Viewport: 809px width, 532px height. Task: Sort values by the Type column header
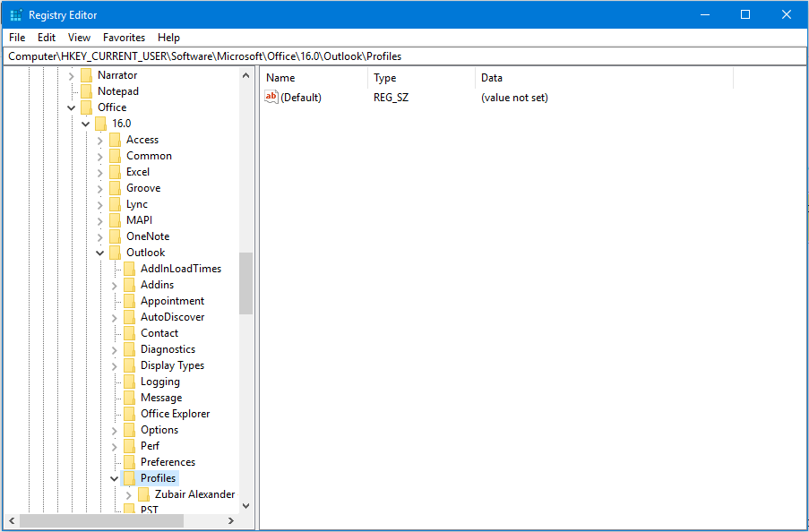point(421,78)
